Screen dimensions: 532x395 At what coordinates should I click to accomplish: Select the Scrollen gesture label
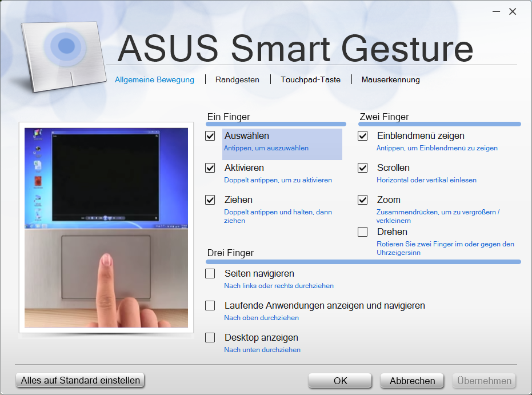pos(393,167)
